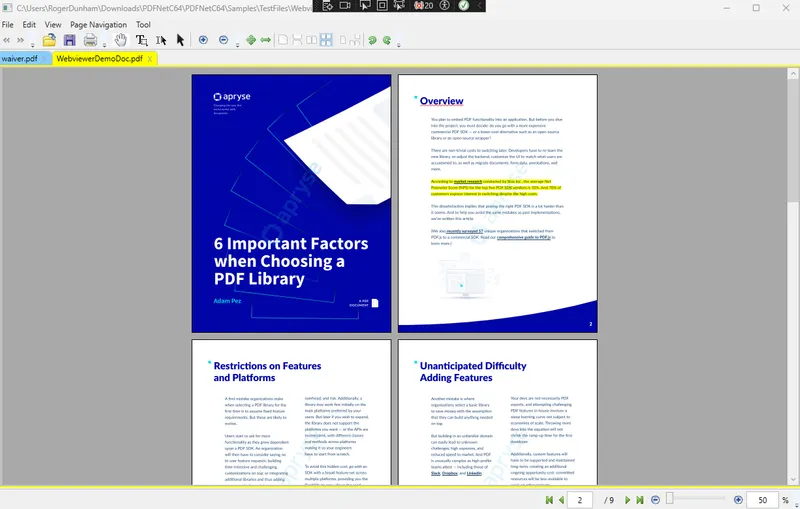Select the black arrow annotation edit tool
Viewport: 800px width, 509px height.
click(180, 40)
